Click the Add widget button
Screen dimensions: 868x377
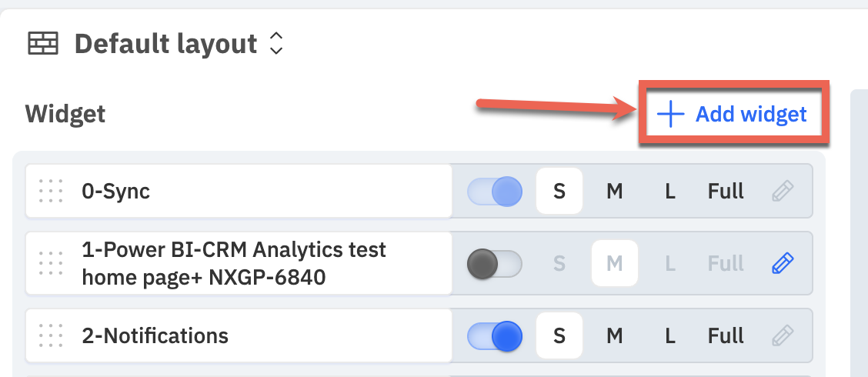pyautogui.click(x=733, y=114)
